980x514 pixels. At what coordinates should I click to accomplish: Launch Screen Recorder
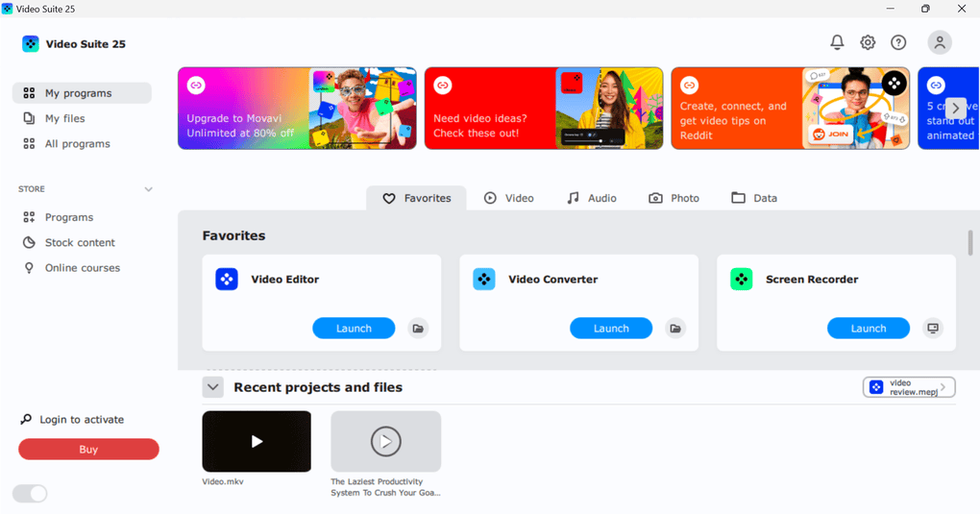869,329
